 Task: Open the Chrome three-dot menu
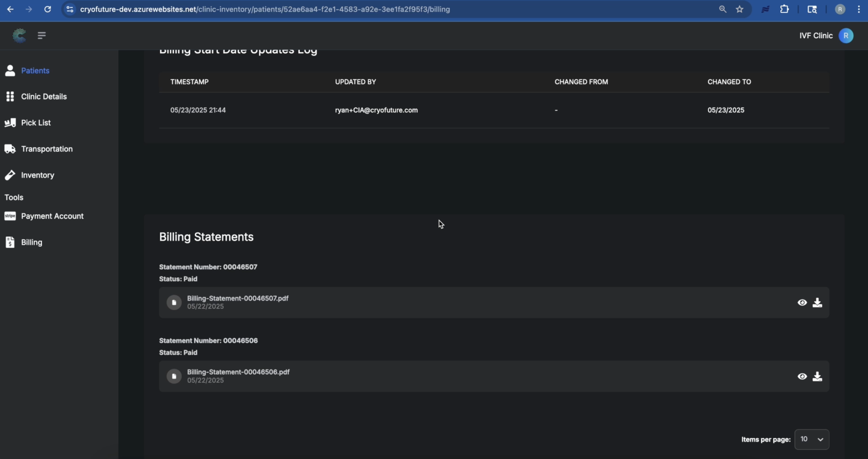coord(858,10)
